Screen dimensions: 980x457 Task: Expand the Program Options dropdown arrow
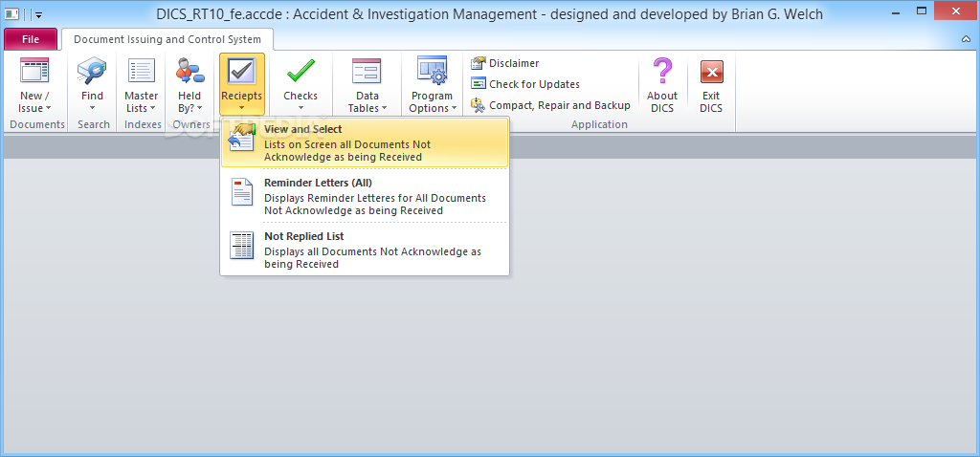(455, 109)
